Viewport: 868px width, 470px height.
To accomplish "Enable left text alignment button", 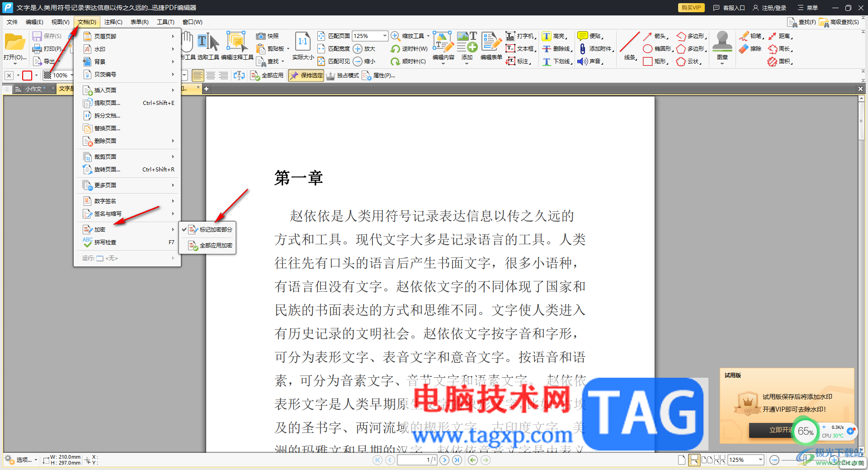I will [198, 76].
